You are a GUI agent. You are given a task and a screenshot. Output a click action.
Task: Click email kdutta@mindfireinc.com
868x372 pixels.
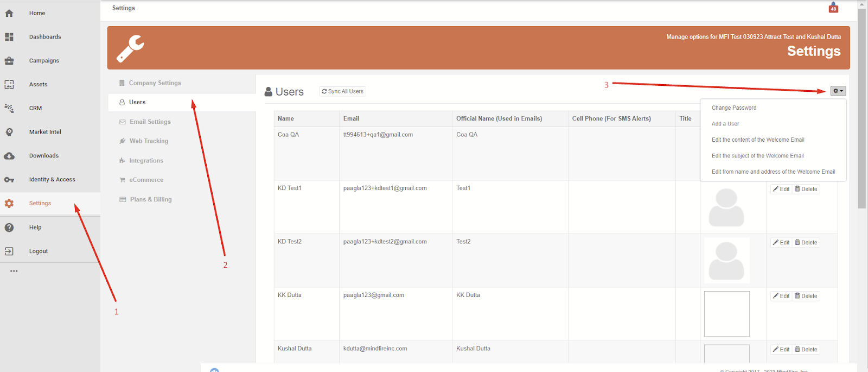click(375, 349)
